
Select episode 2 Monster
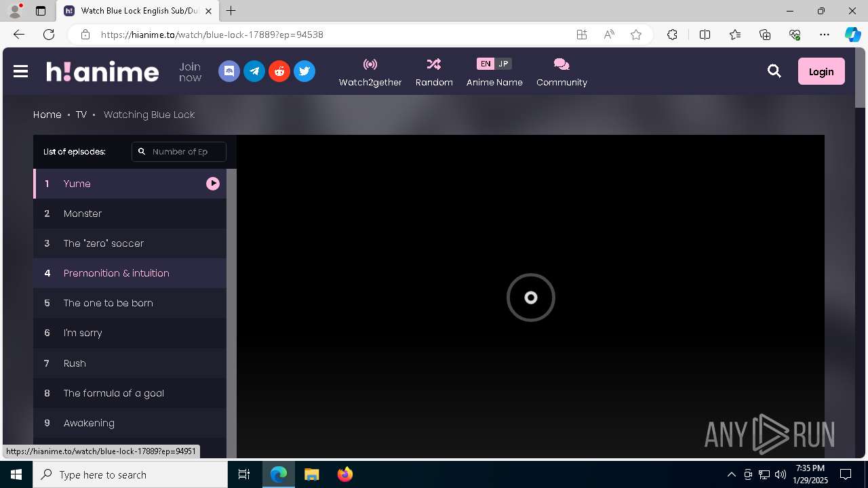pos(130,213)
